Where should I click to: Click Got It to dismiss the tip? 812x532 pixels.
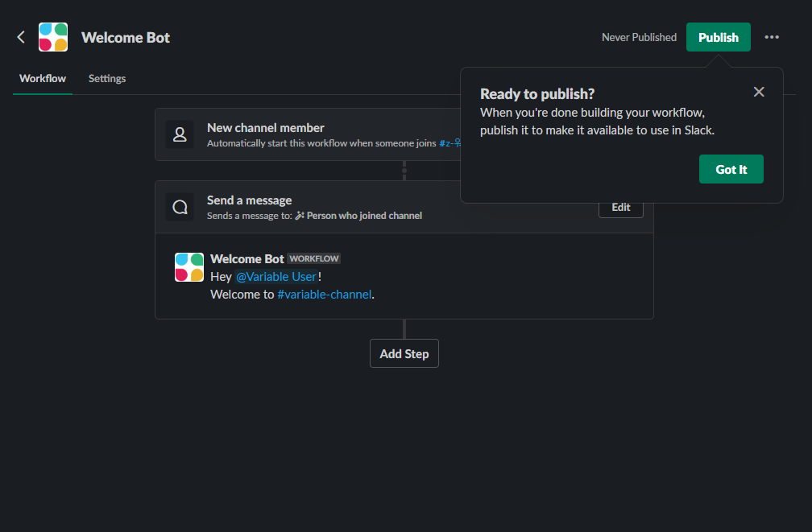[x=731, y=169]
